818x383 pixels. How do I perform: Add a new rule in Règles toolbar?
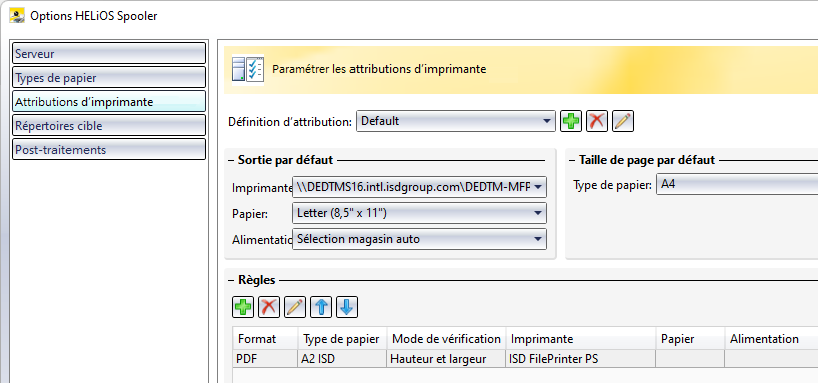(x=243, y=307)
